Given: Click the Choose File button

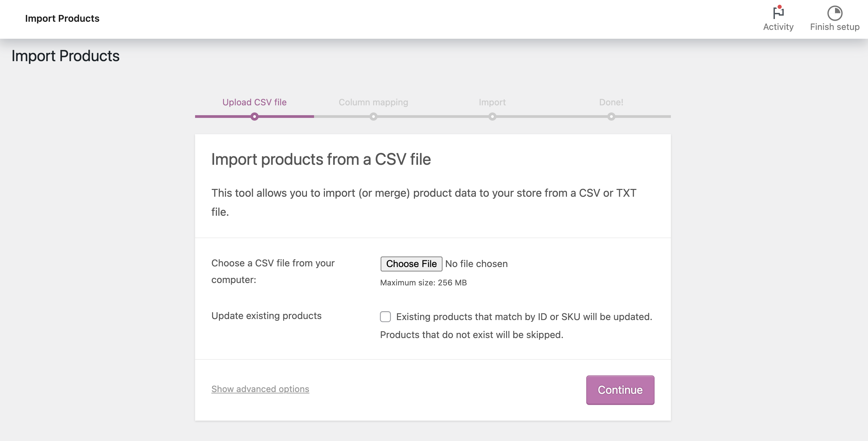Looking at the screenshot, I should pyautogui.click(x=411, y=263).
